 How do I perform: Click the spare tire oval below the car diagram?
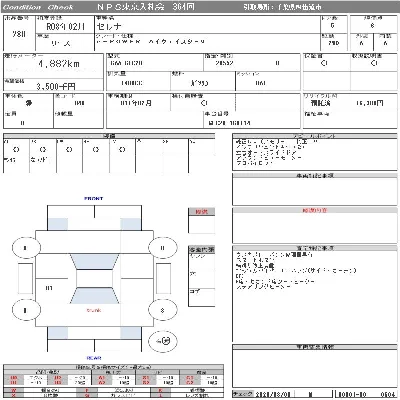click(x=163, y=341)
